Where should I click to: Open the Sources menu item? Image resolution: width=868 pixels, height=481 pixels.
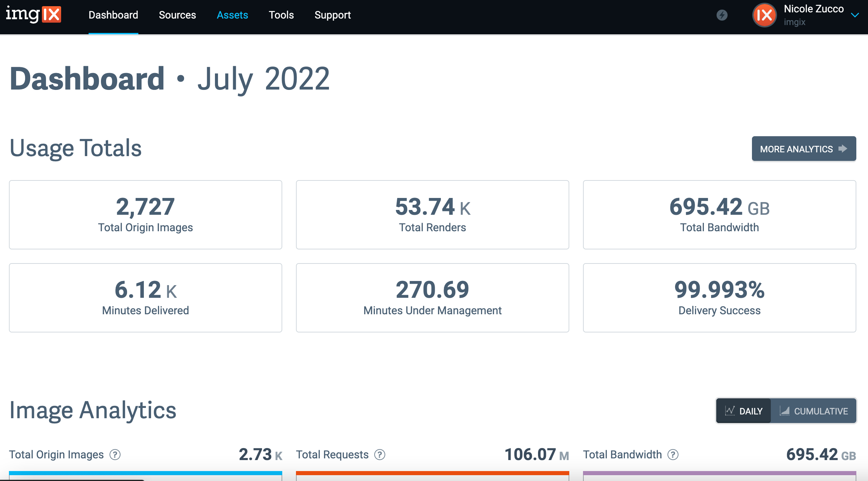[177, 15]
